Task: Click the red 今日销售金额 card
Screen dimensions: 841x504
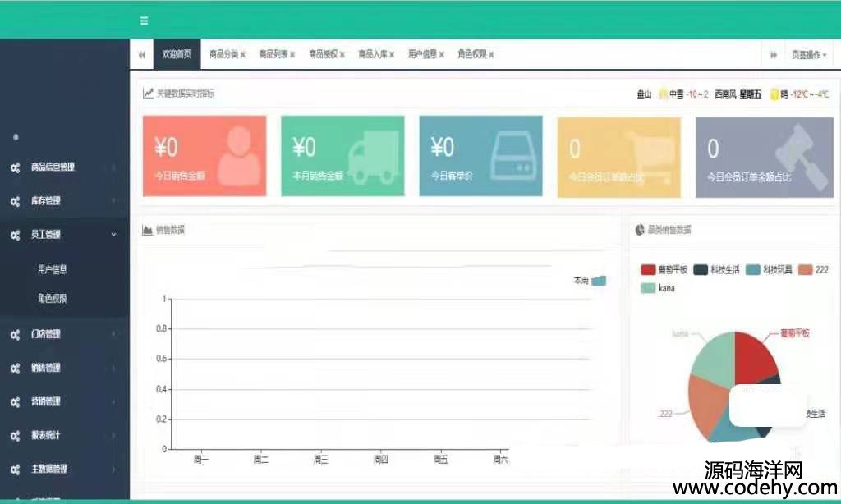Action: pos(205,156)
